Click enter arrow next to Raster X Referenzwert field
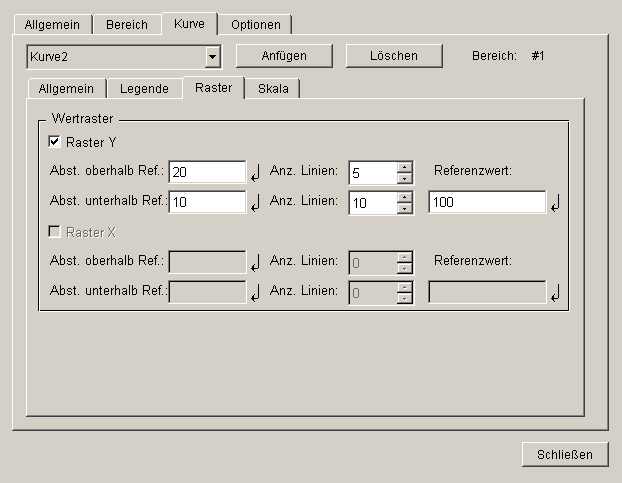The height and width of the screenshot is (483, 622). tap(555, 293)
